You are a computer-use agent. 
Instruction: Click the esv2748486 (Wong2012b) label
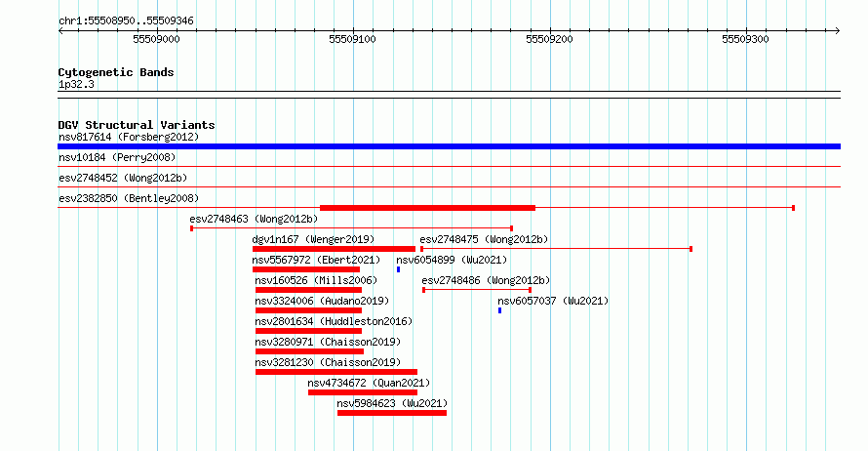click(486, 280)
